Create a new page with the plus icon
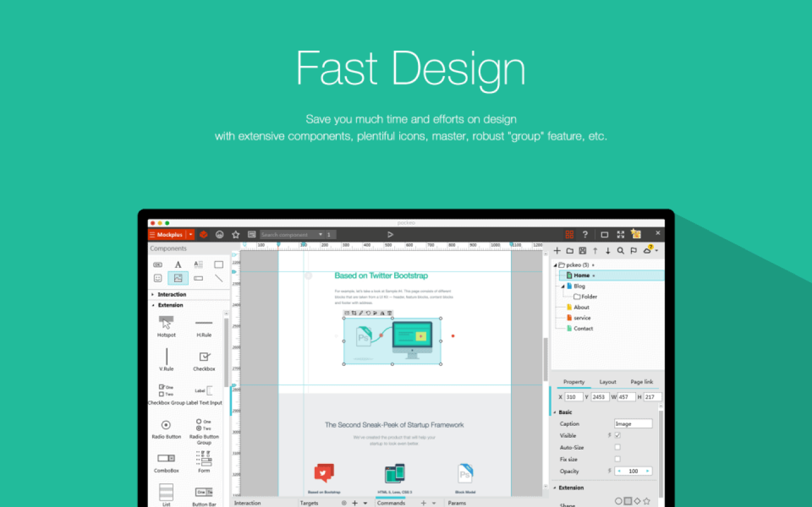Image resolution: width=812 pixels, height=507 pixels. (557, 250)
